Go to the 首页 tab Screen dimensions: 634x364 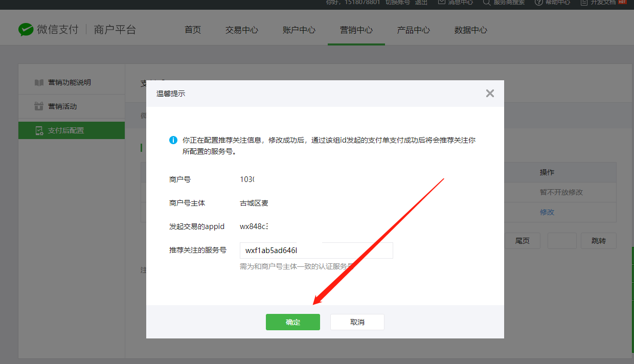tap(193, 30)
